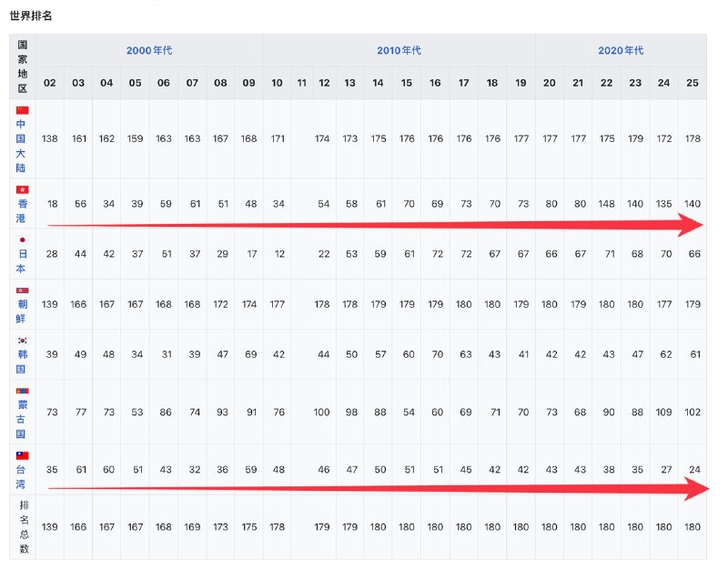Open the 2000年代 header link
The width and height of the screenshot is (728, 571).
coord(149,50)
